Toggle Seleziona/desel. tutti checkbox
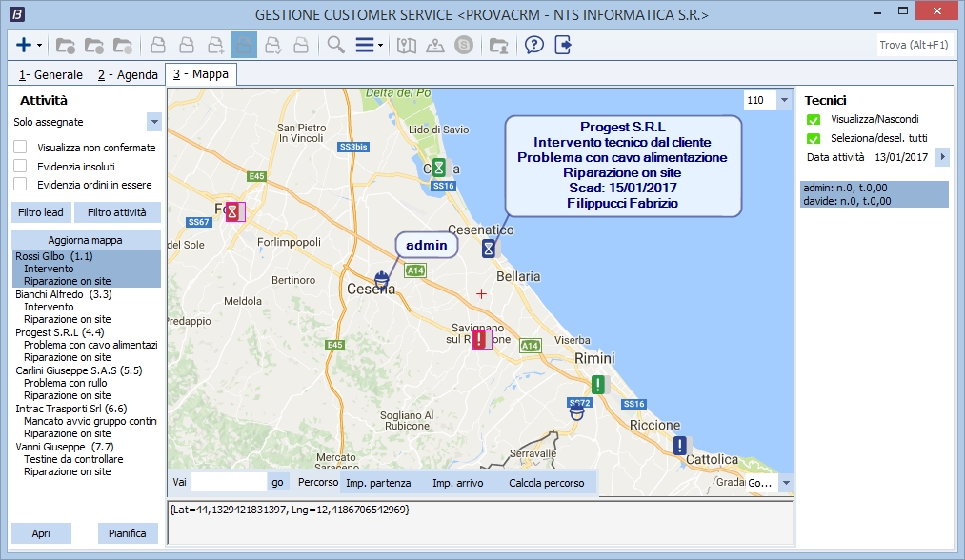Image resolution: width=965 pixels, height=560 pixels. click(x=813, y=138)
